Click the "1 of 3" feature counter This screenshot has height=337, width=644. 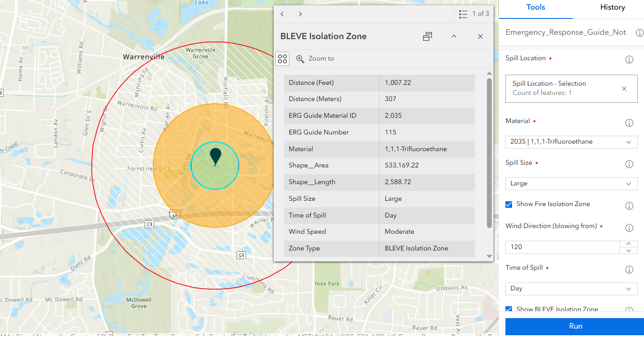480,14
